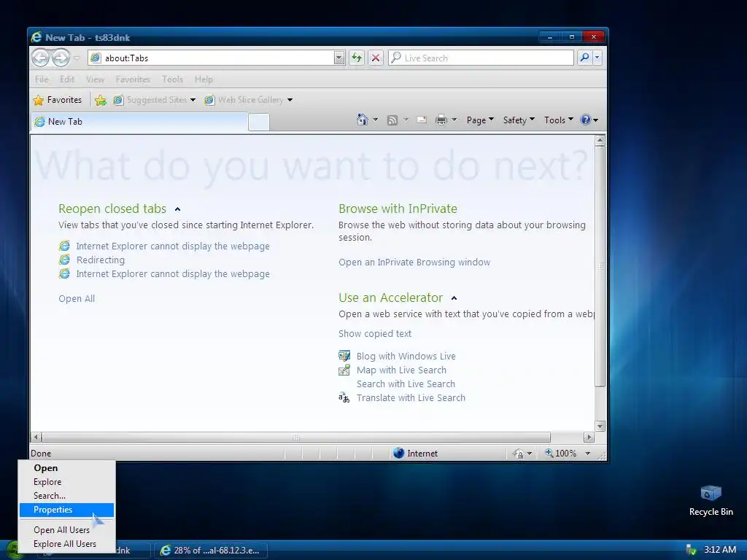Click the vertical scrollbar up arrow
Viewport: 747px width, 560px height.
(600, 140)
